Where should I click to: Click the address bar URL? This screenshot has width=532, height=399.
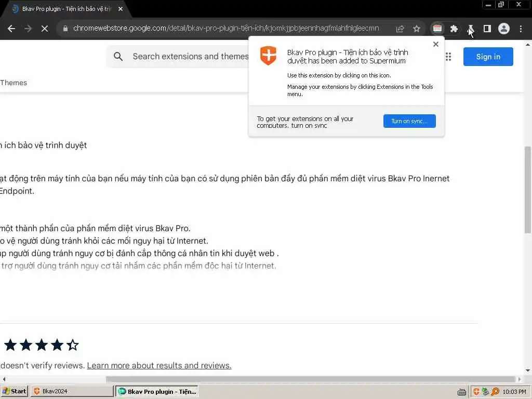click(226, 29)
